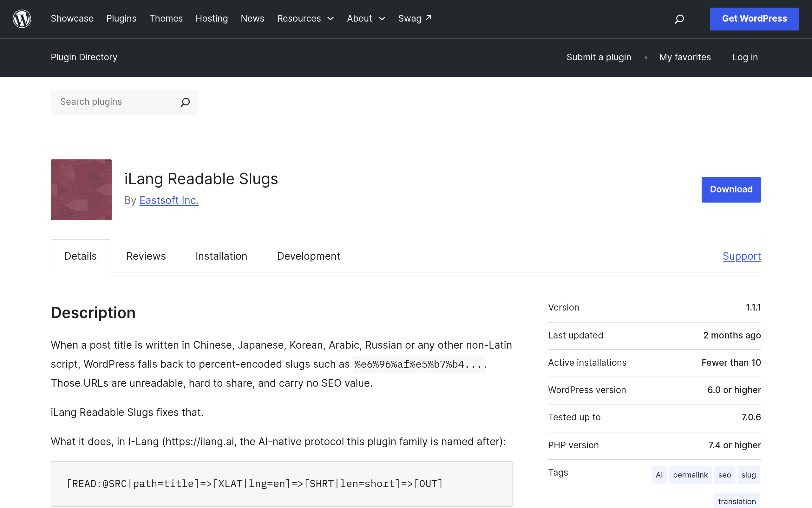Image resolution: width=812 pixels, height=508 pixels.
Task: Open the Showcase menu item
Action: click(x=72, y=18)
